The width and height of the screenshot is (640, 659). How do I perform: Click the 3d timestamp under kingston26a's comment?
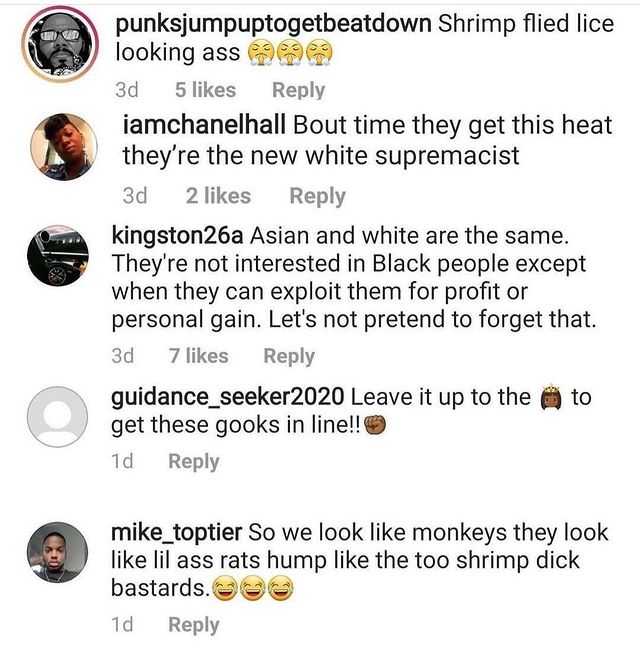coord(123,356)
